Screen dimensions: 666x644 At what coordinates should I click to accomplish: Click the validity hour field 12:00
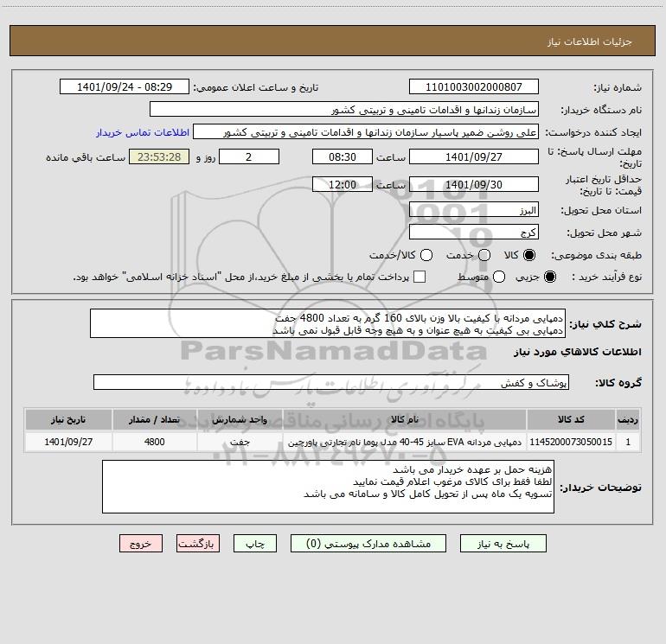tap(343, 184)
